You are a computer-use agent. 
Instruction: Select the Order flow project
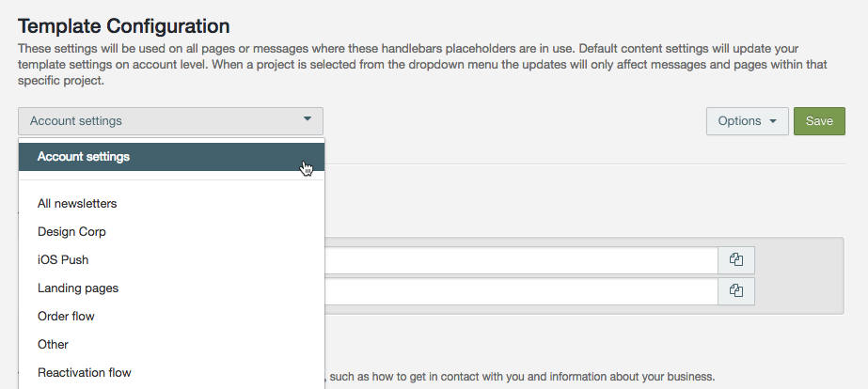pos(66,316)
